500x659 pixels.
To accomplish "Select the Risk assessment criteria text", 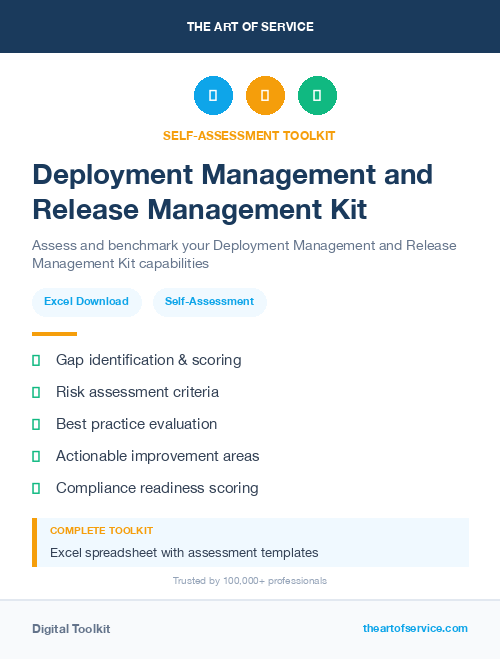I will coord(137,392).
